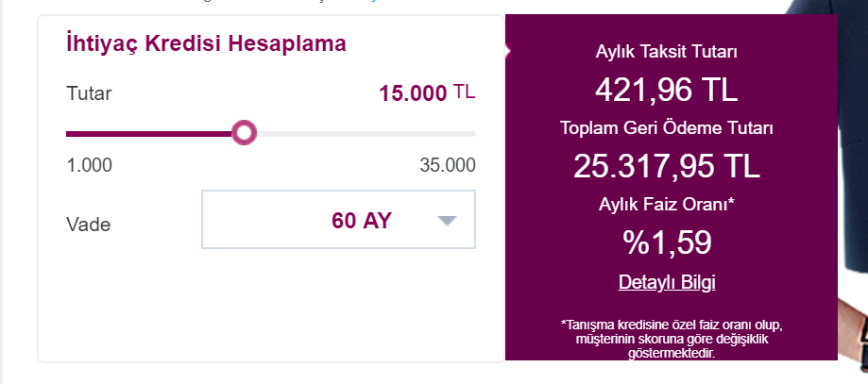The image size is (868, 384).
Task: Open the Vade 60 AY dropdown
Action: [x=338, y=220]
